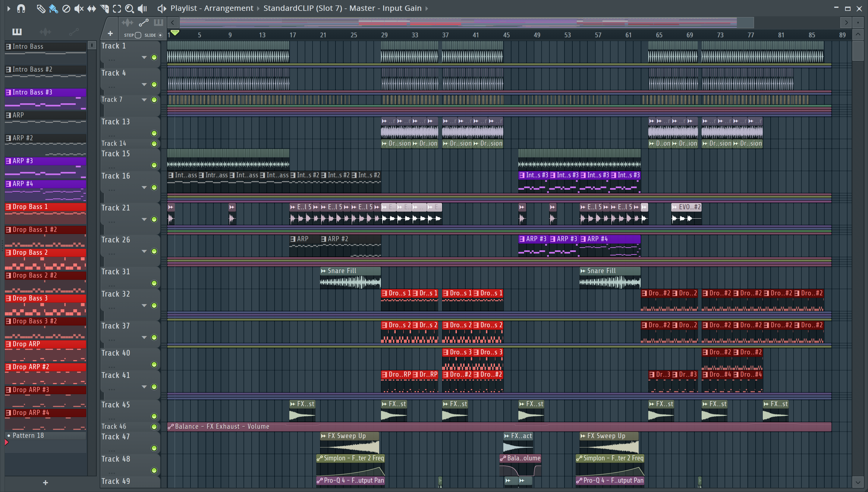The width and height of the screenshot is (868, 492).
Task: Mute Track 13 via its green light
Action: tap(154, 133)
